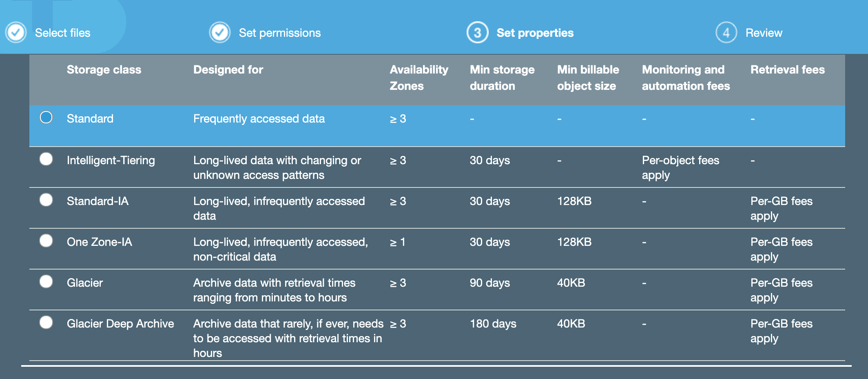Click the Min storage duration column header

click(x=502, y=78)
